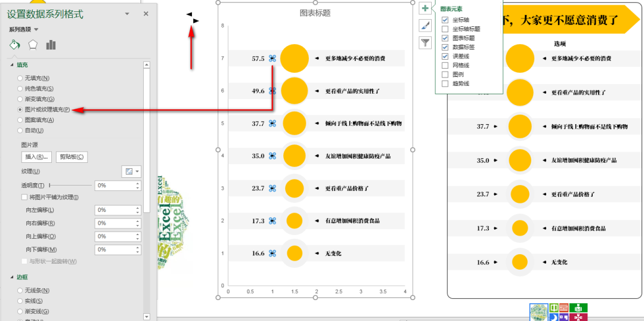Check 坐标轴标题 in chart elements

[x=445, y=29]
